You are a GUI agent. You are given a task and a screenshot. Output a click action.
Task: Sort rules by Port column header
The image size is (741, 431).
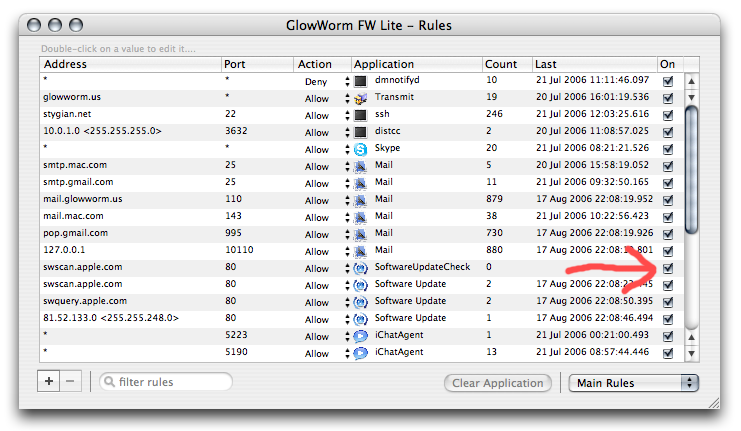click(257, 64)
